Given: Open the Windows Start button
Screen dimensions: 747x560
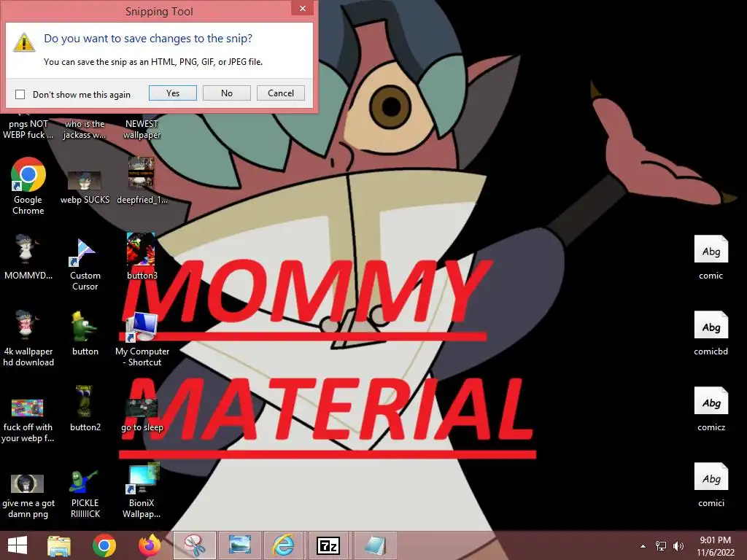Looking at the screenshot, I should coord(18,545).
